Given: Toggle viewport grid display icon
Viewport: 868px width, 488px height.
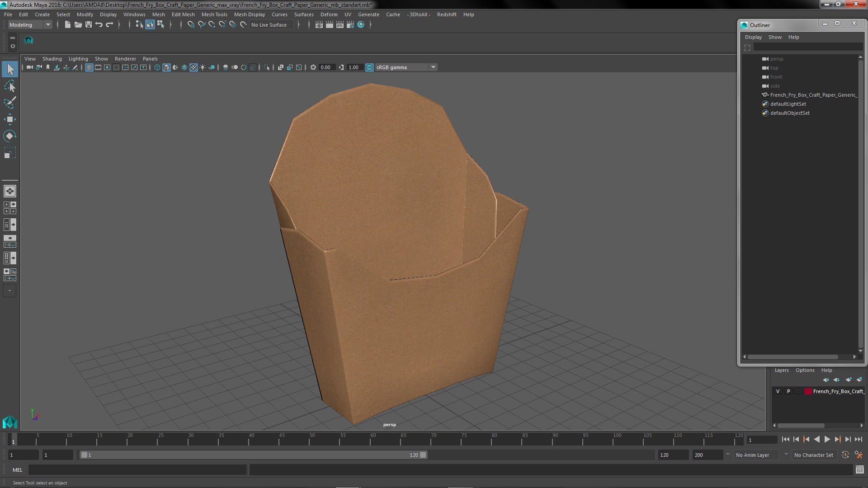Looking at the screenshot, I should point(89,67).
